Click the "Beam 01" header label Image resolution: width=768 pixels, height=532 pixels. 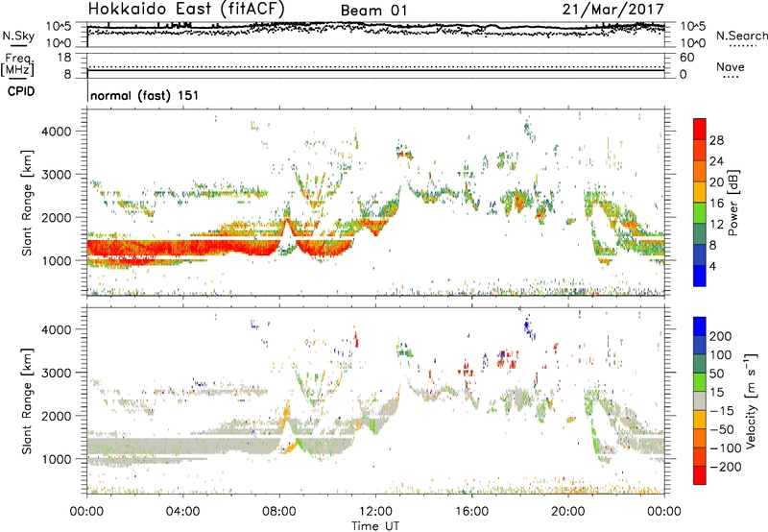coord(373,11)
